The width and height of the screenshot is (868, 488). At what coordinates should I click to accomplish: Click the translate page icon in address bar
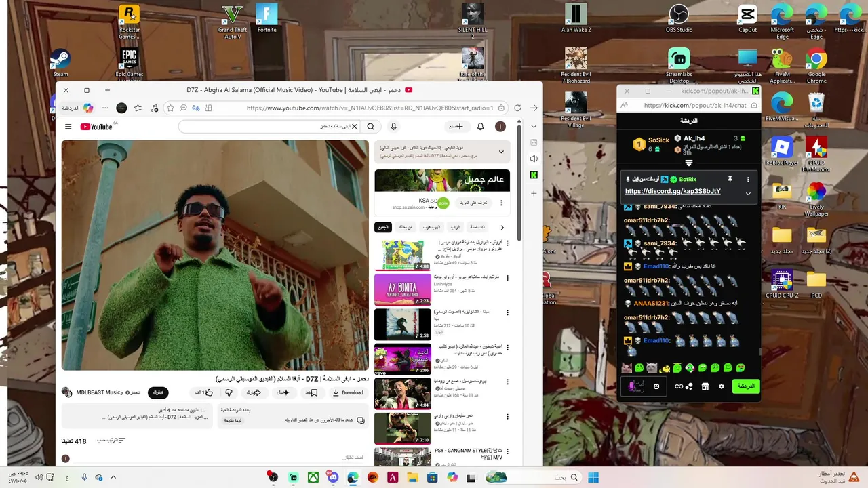pyautogui.click(x=196, y=108)
